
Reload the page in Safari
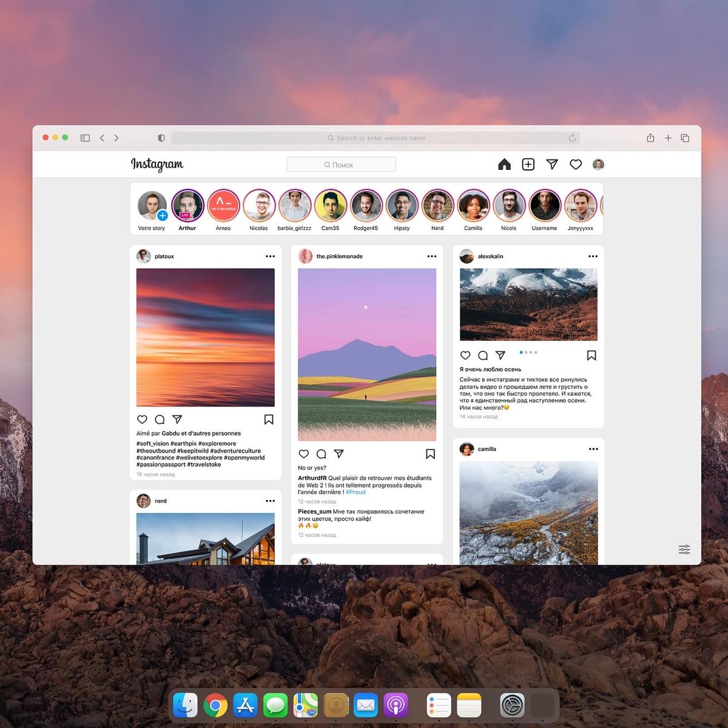click(572, 138)
